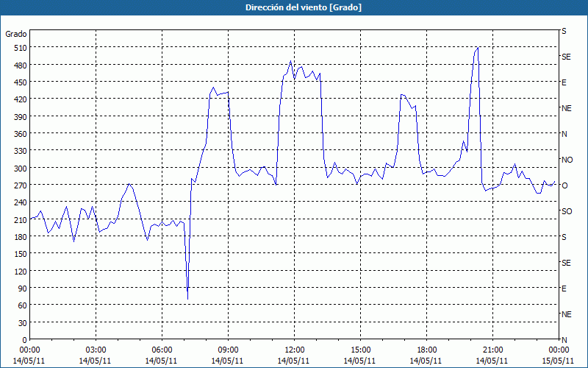The height and width of the screenshot is (368, 588).
Task: Click the 03:00 time label
Action: pyautogui.click(x=96, y=350)
